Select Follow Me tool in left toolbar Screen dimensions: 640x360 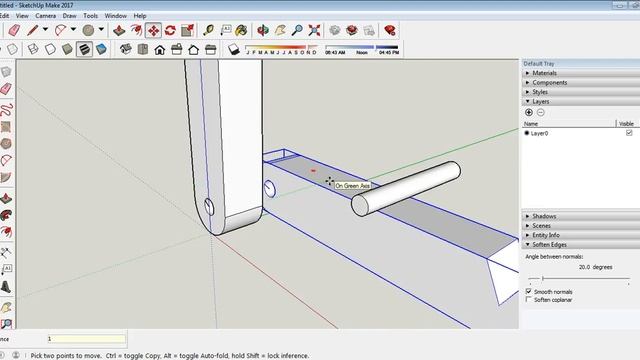click(6, 215)
